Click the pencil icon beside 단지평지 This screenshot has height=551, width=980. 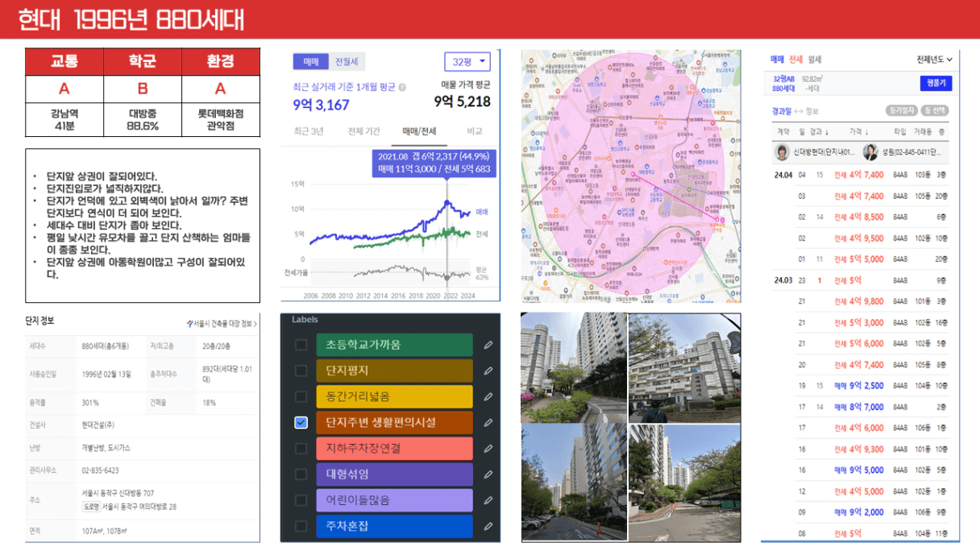pos(488,371)
